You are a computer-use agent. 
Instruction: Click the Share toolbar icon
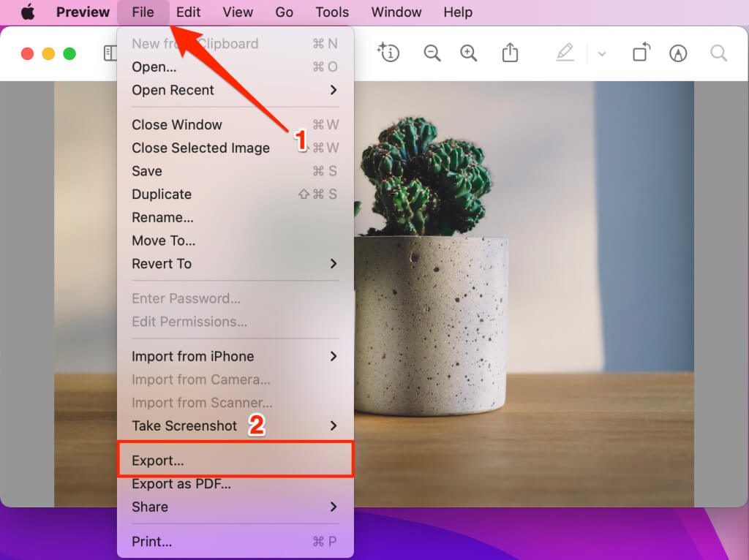(510, 53)
